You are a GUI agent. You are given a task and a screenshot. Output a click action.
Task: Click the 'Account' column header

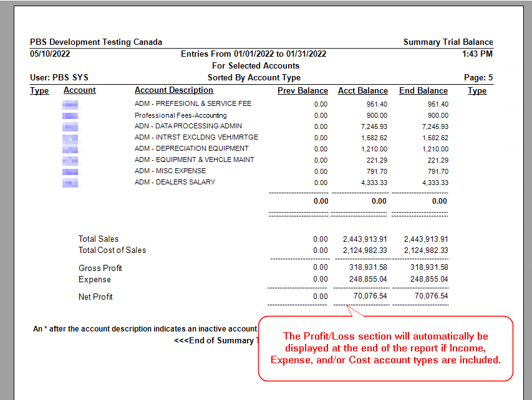(x=80, y=90)
